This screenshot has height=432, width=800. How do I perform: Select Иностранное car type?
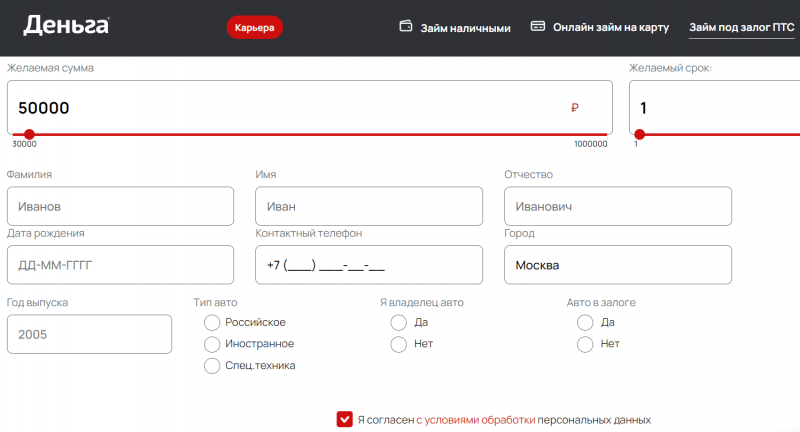point(212,344)
